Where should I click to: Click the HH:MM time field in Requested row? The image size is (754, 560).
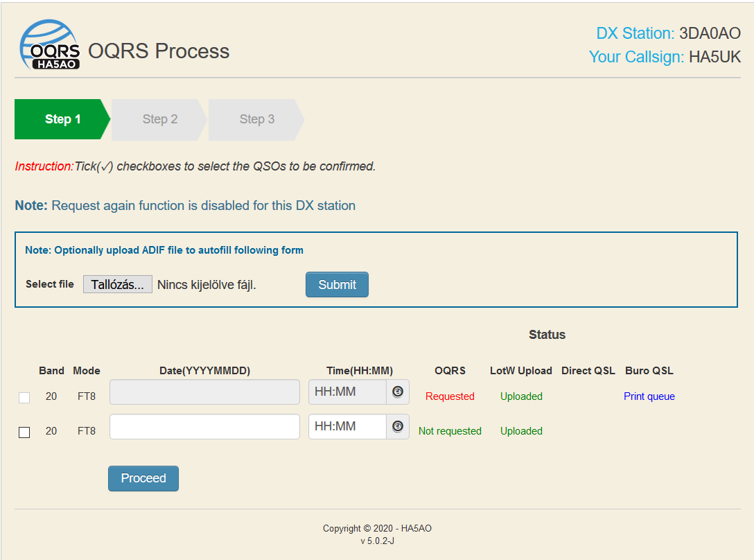click(347, 392)
